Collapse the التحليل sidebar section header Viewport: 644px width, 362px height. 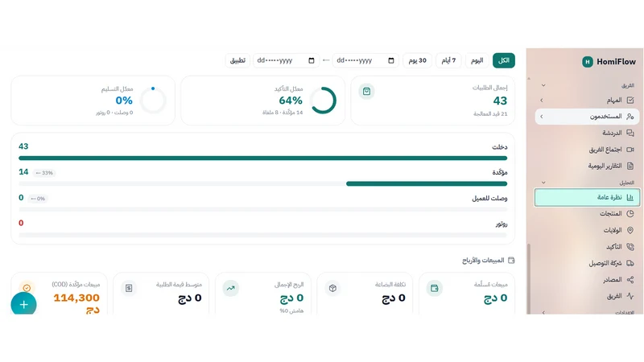(586, 183)
